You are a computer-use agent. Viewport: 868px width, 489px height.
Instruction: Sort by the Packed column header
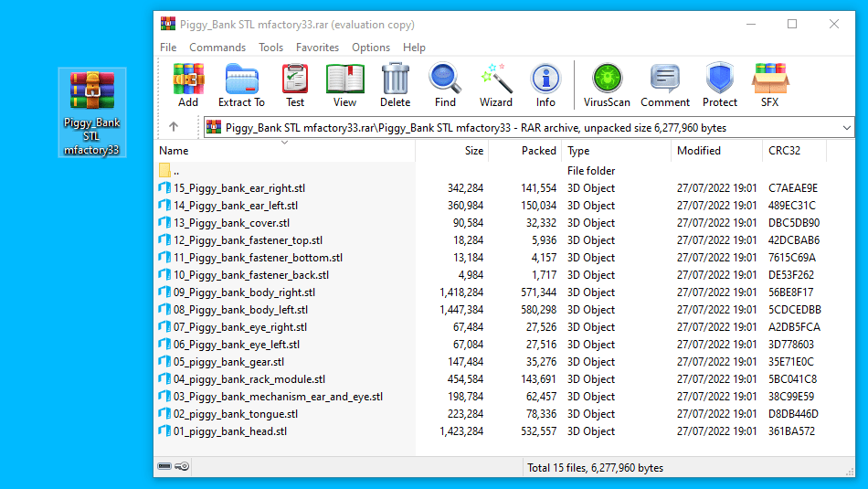(524, 151)
